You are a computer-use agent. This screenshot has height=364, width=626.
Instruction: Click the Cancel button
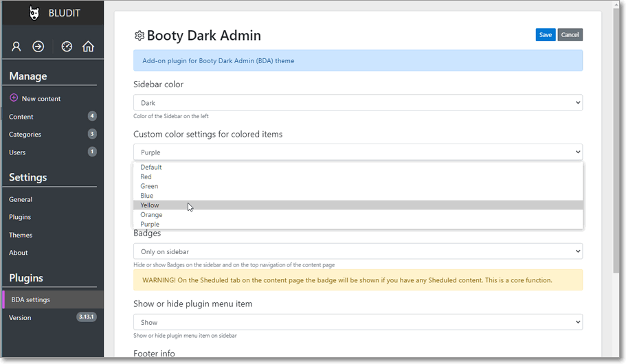570,35
